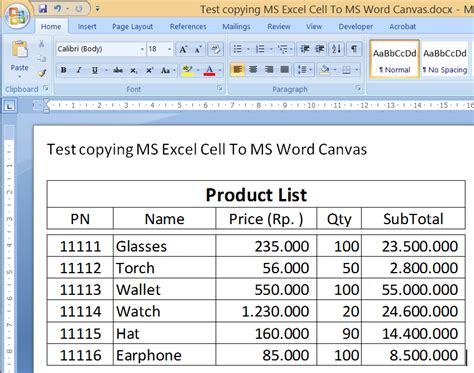Shrink font size
474x373 pixels.
click(198, 49)
